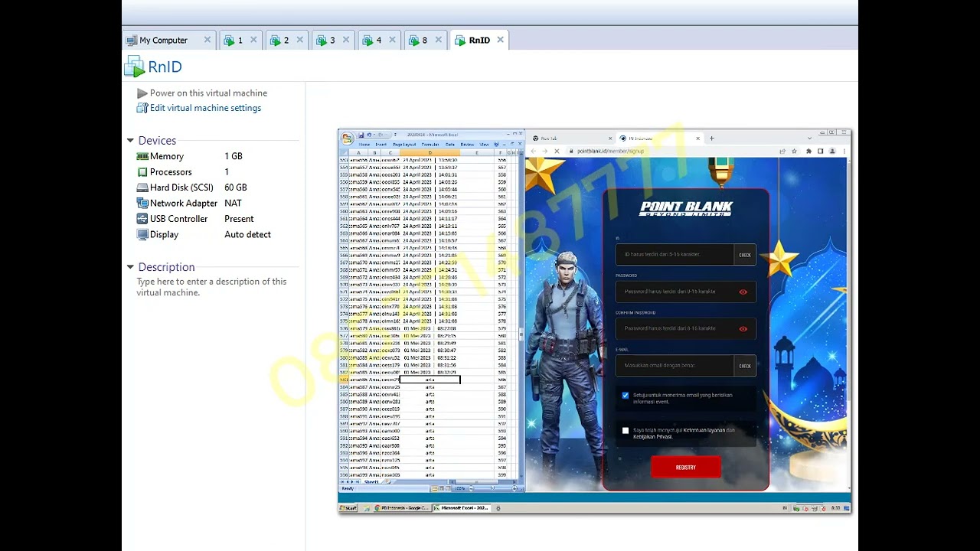Click CHECK button next to E-mail field
The width and height of the screenshot is (980, 551).
tap(745, 366)
